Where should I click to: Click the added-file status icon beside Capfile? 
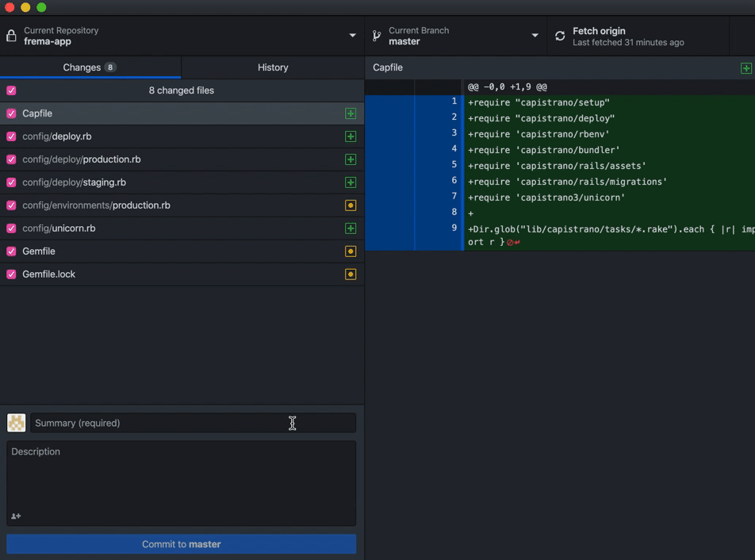coord(351,113)
